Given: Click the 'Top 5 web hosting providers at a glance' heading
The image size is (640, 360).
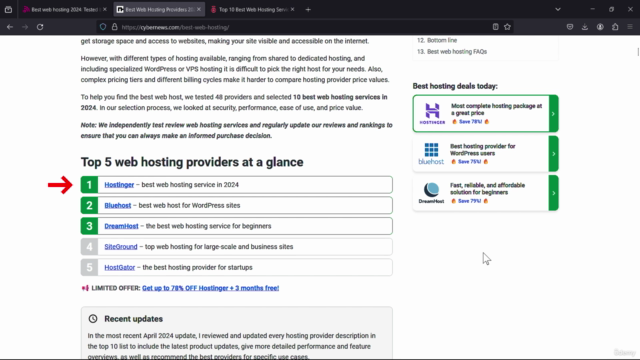Looking at the screenshot, I should coord(192,162).
